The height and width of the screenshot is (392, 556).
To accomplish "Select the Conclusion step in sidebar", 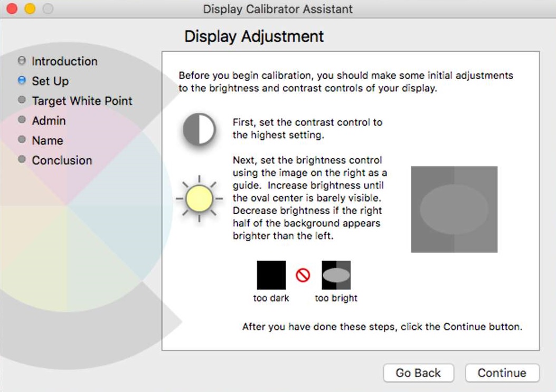I will pyautogui.click(x=62, y=160).
